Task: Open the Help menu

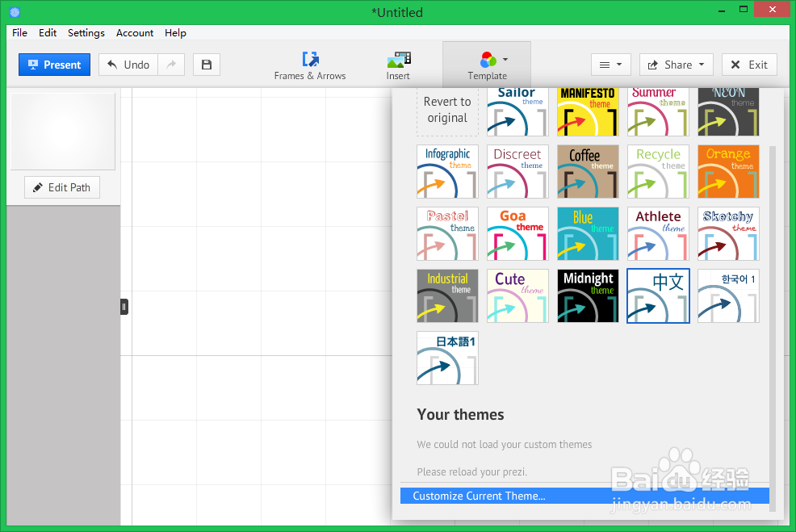Action: pyautogui.click(x=175, y=32)
